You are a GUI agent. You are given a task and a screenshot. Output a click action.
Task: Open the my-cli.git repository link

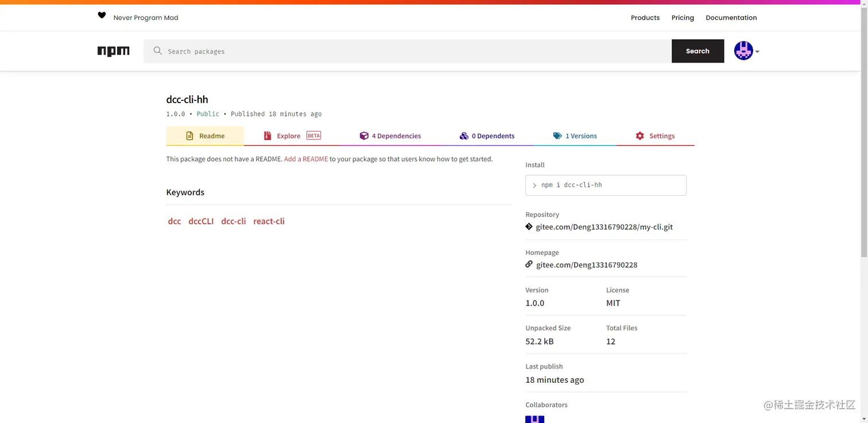[604, 227]
